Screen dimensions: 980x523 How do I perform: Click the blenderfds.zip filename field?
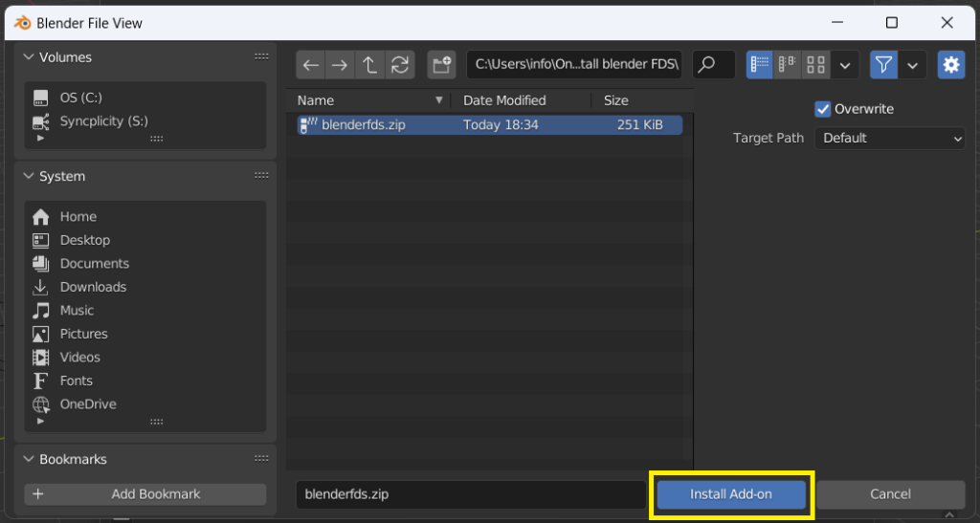coord(471,494)
